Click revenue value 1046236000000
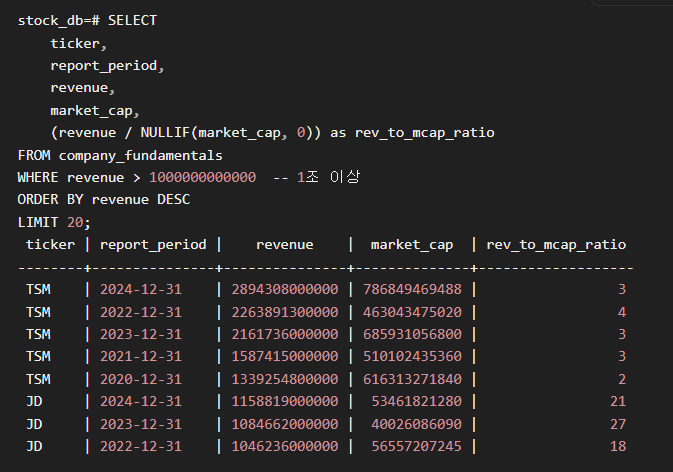The height and width of the screenshot is (472, 673). (x=285, y=447)
